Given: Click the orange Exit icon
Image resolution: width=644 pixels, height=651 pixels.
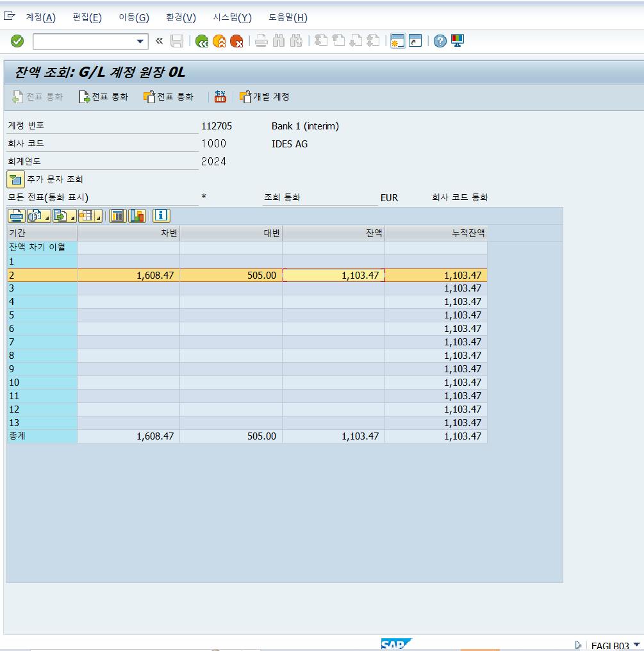Looking at the screenshot, I should (219, 41).
